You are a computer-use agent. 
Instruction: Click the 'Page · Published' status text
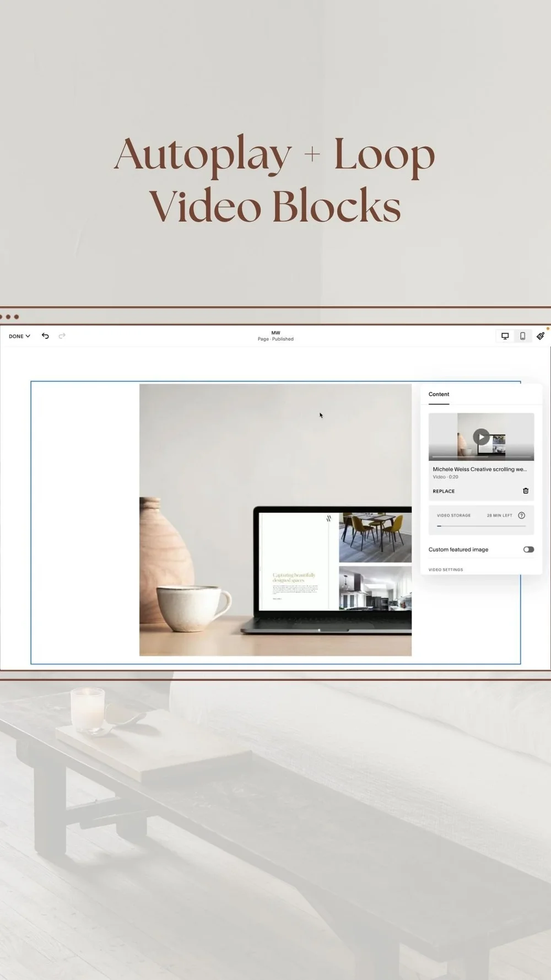(275, 339)
